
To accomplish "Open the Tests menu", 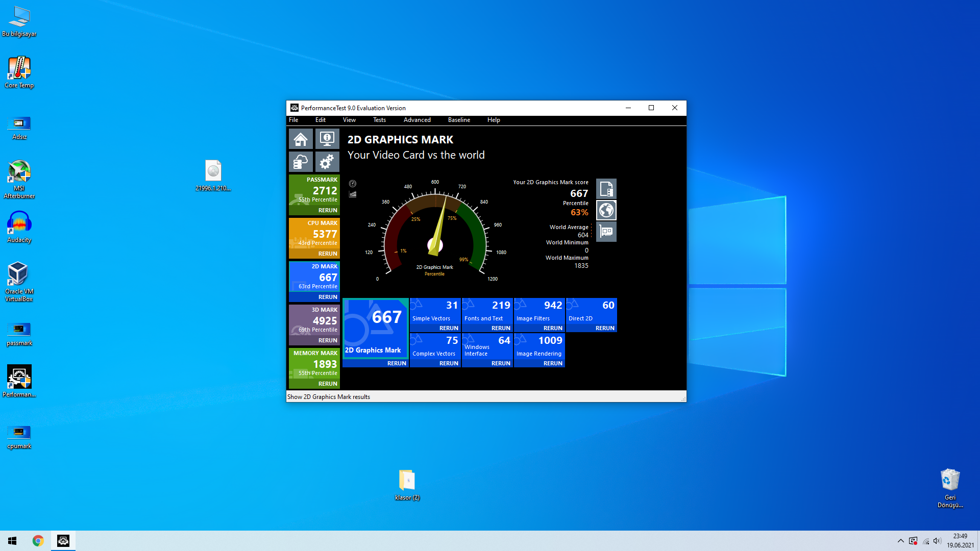I will tap(379, 120).
